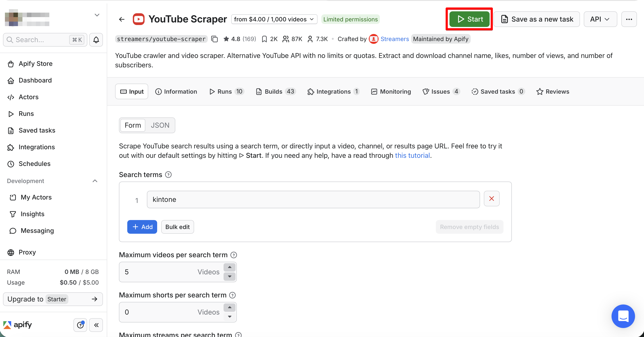Click the sidebar Search box

45,40
